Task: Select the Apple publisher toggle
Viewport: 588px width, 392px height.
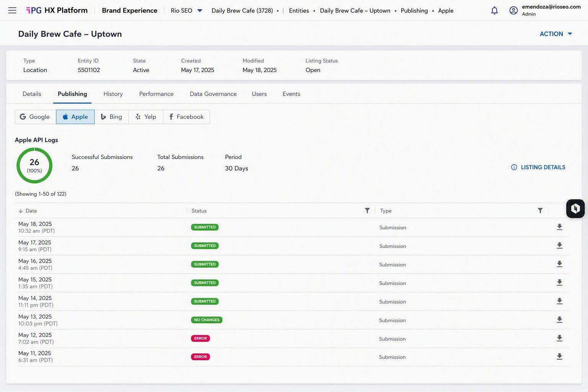Action: point(75,117)
